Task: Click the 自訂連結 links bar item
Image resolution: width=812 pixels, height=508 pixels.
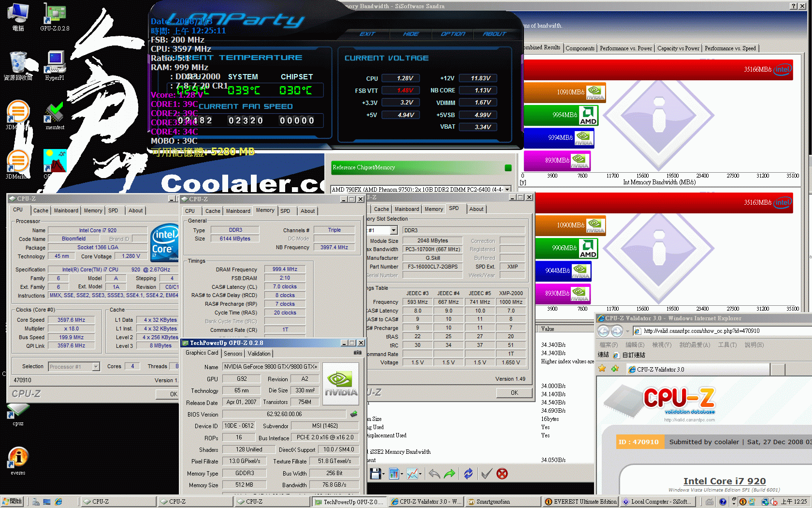Action: (629, 355)
